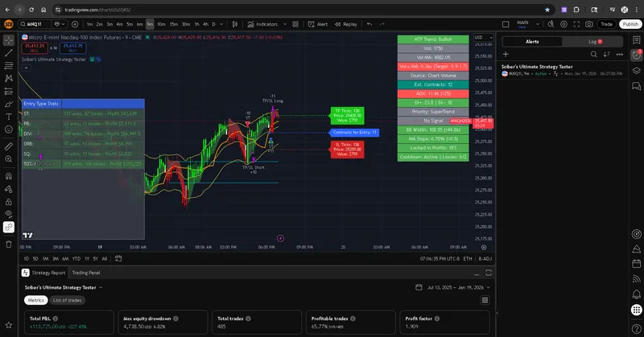Select the crosshair cursor tool
This screenshot has width=644, height=337.
point(9,40)
